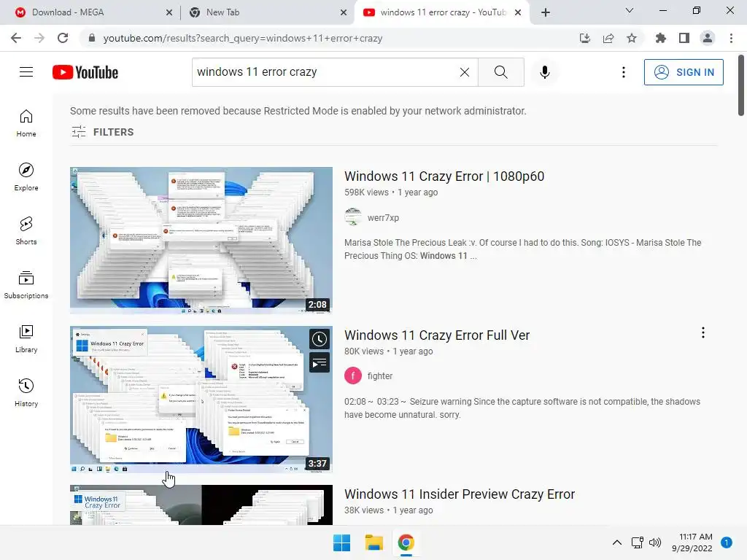Close the Download - MEGA tab
The image size is (747, 560).
coord(169,12)
